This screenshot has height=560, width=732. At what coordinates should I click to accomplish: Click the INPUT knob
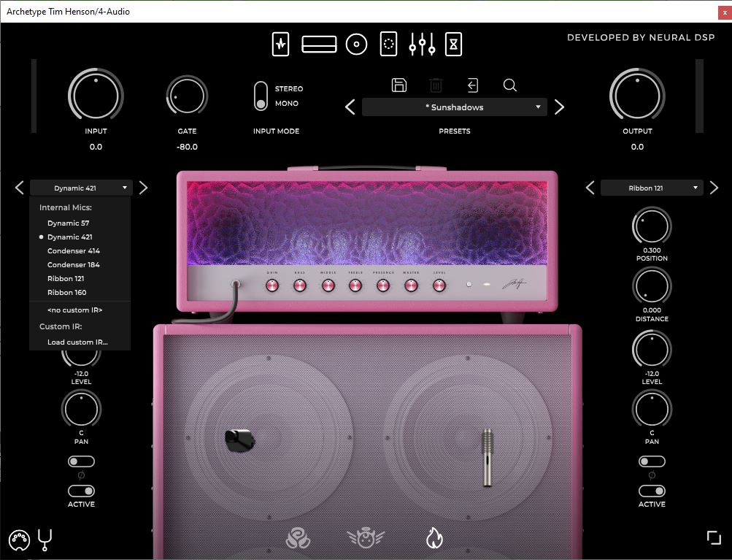(96, 95)
